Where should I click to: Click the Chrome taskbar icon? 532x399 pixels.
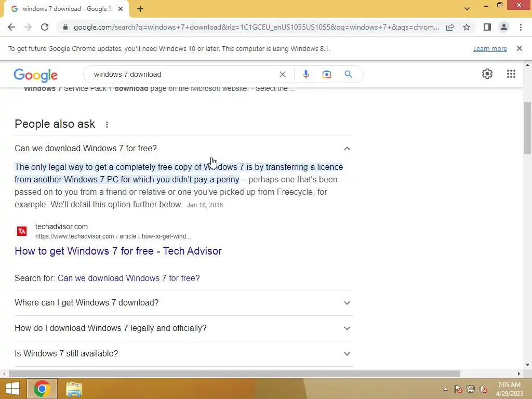42,389
